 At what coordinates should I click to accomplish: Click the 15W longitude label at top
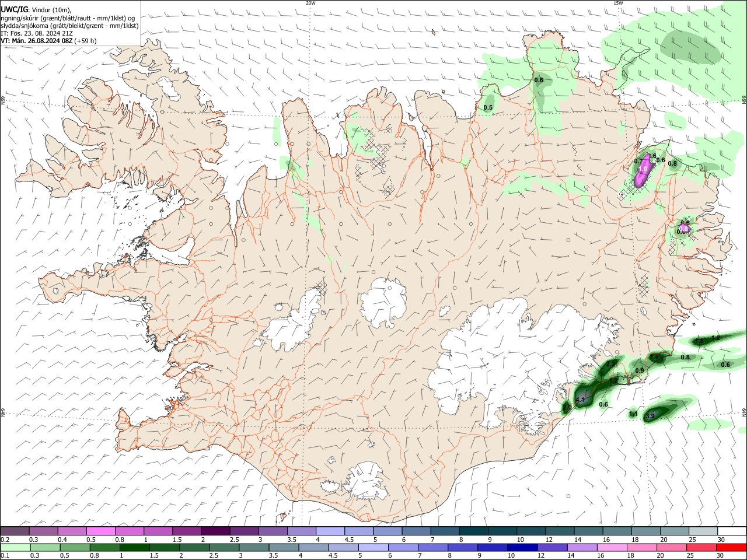pos(618,3)
